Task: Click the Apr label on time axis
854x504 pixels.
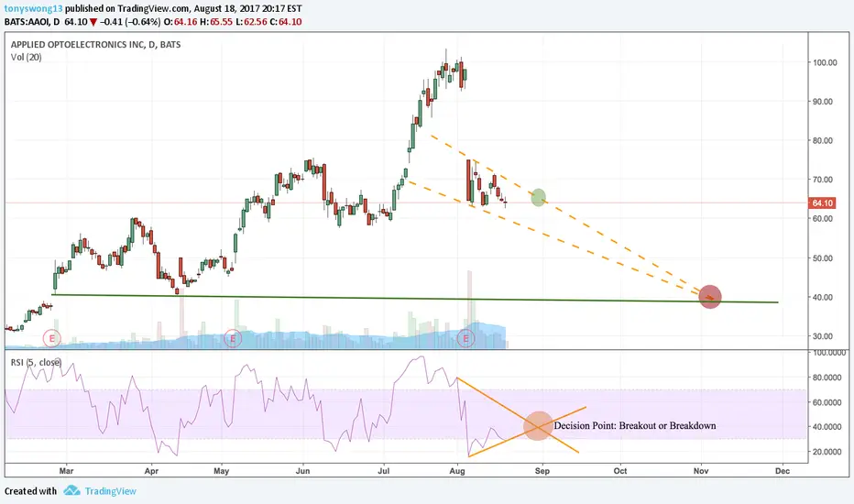Action: coord(151,471)
